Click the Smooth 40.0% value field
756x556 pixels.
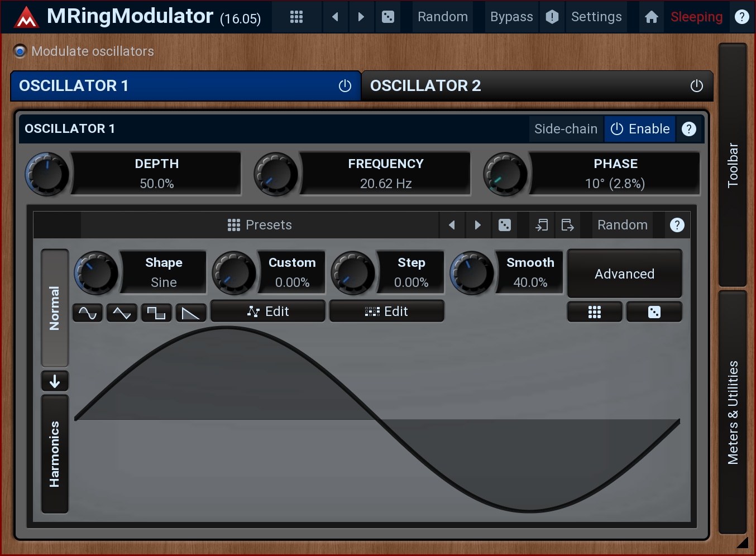tap(530, 272)
